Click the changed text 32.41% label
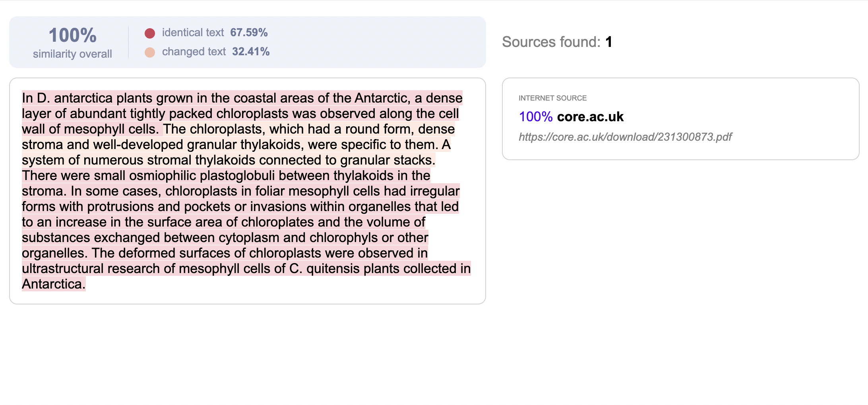 (216, 52)
